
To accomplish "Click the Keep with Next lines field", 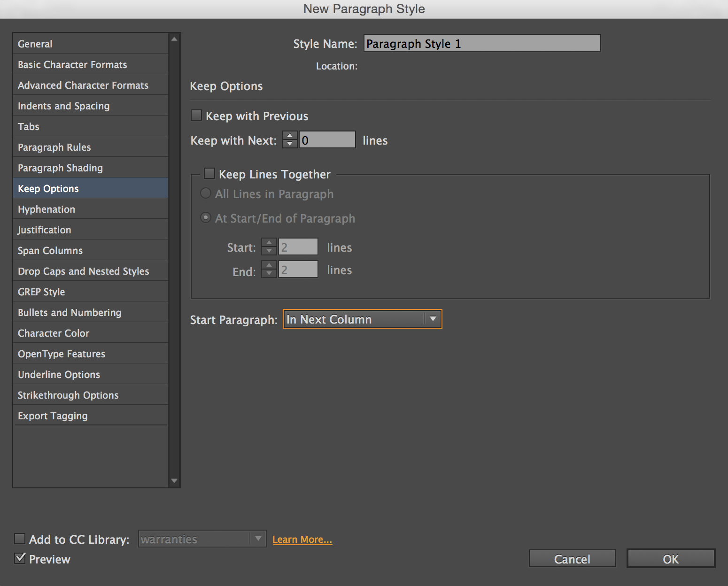I will pyautogui.click(x=327, y=140).
